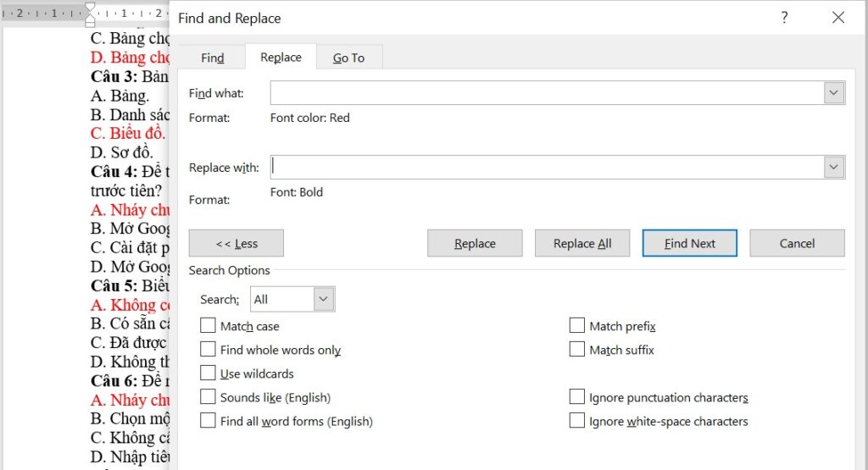Tick the Use wildcards checkbox
The width and height of the screenshot is (868, 470).
click(208, 373)
